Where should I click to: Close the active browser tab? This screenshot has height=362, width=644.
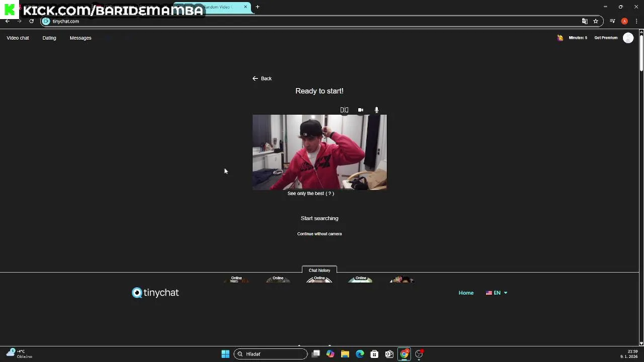click(246, 7)
